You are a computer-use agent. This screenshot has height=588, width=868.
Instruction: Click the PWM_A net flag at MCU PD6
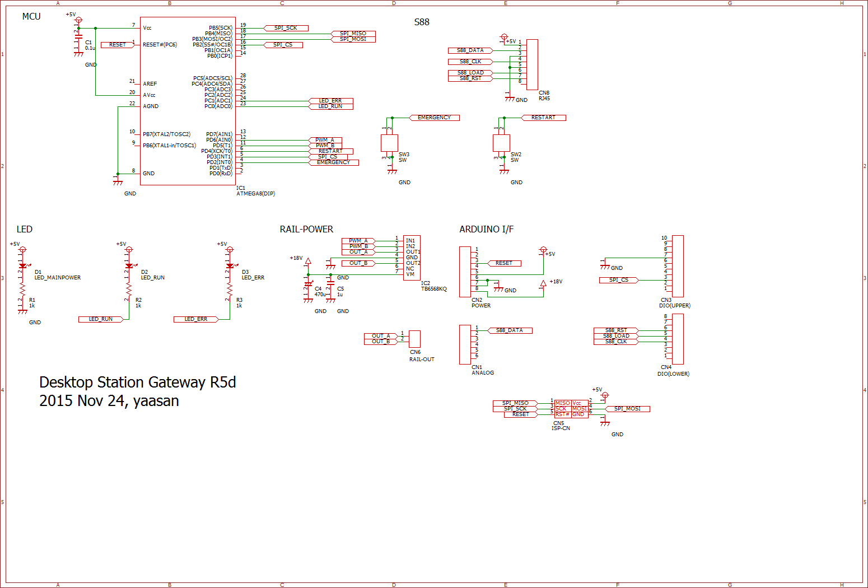[325, 140]
